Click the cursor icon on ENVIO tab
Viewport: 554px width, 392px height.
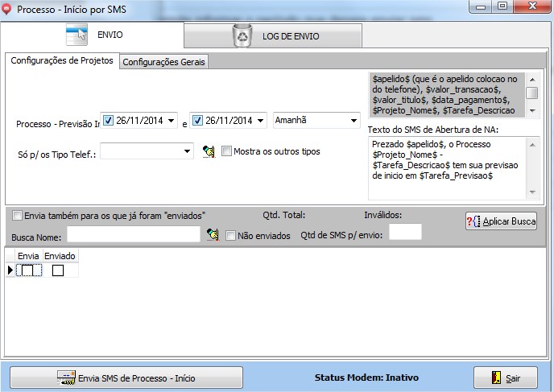pyautogui.click(x=76, y=35)
